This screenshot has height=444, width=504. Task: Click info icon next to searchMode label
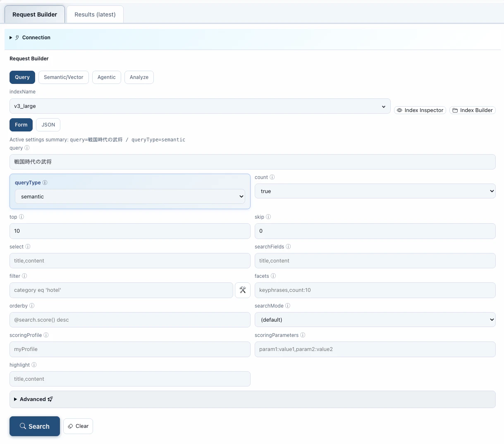288,306
